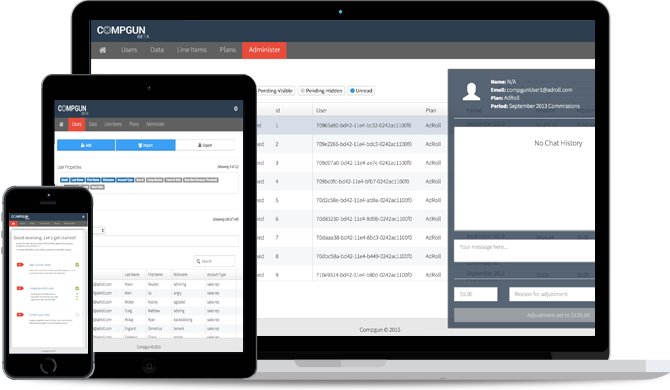Click the Search field on the tablet
The image size is (670, 390).
[x=215, y=261]
